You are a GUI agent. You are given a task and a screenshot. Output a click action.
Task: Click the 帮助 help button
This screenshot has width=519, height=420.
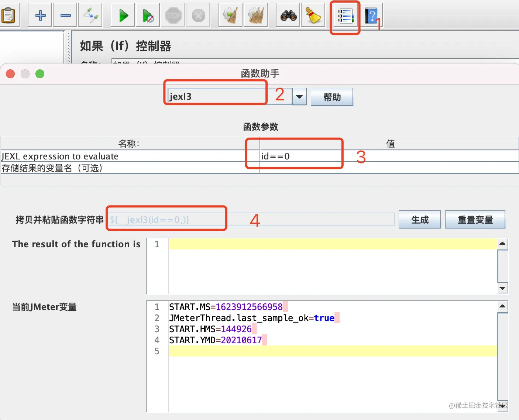click(332, 97)
